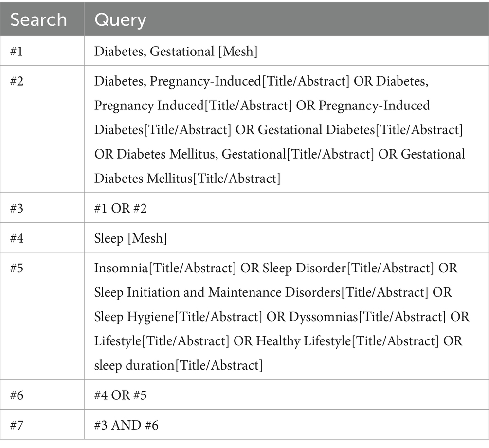
Task: Select the #1 search row label
Action: click(17, 52)
